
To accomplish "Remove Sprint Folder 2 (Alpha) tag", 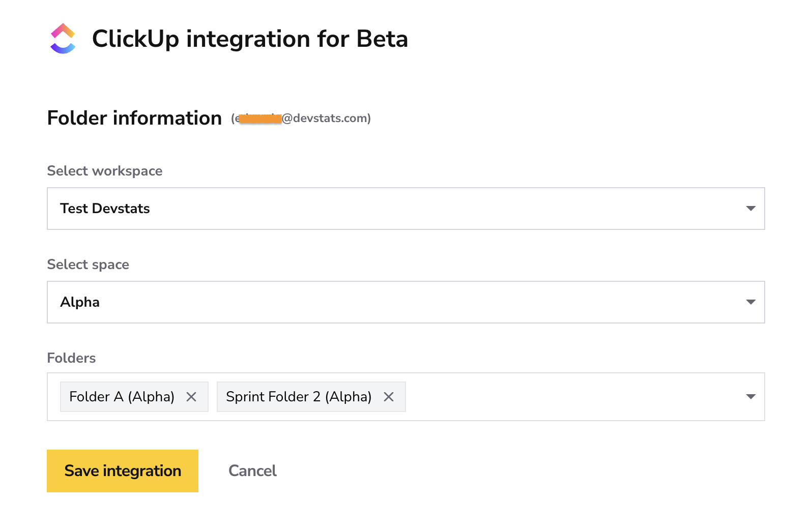I will pyautogui.click(x=389, y=397).
